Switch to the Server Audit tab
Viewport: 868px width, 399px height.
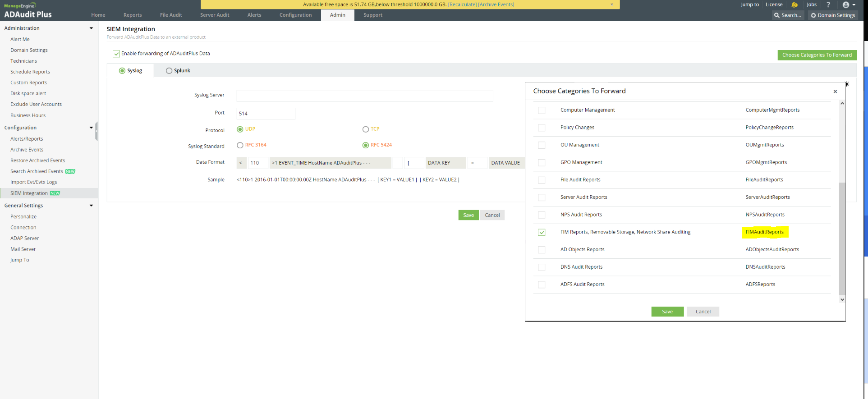215,15
